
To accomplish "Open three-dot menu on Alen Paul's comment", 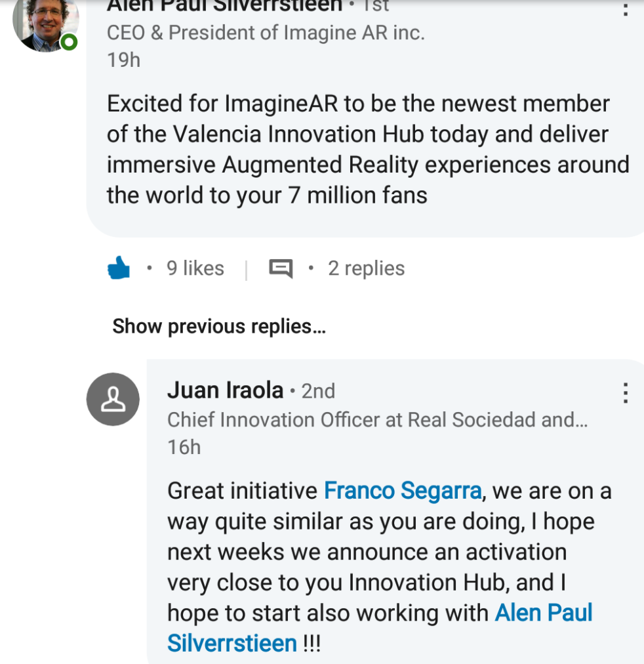I will coord(626,8).
